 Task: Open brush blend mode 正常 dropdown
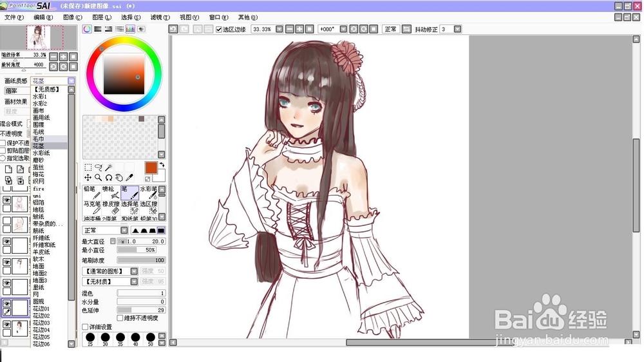click(x=124, y=231)
